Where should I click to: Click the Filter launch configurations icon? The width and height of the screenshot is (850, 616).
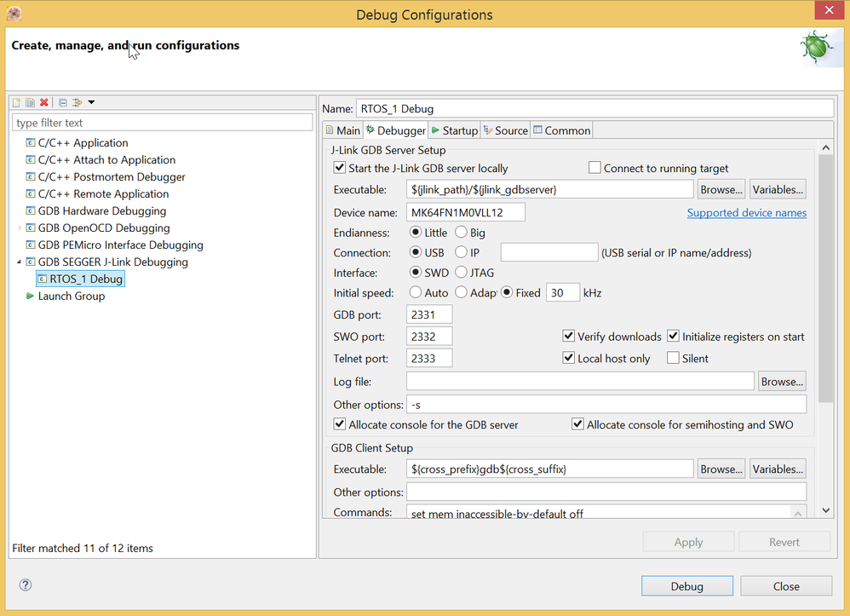click(77, 102)
